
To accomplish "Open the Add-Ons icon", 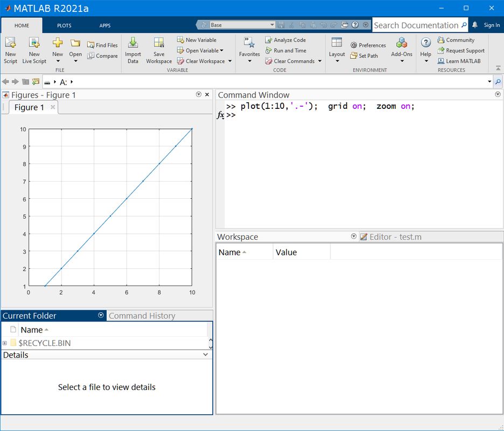I will (x=401, y=44).
